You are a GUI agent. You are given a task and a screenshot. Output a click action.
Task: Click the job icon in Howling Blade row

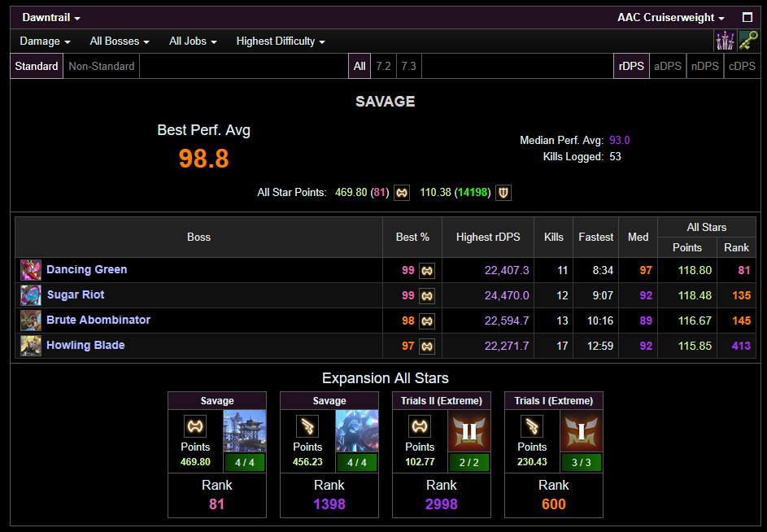427,347
